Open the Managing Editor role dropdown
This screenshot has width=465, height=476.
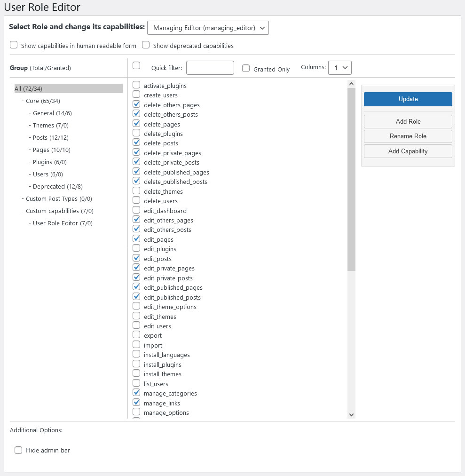pos(208,28)
